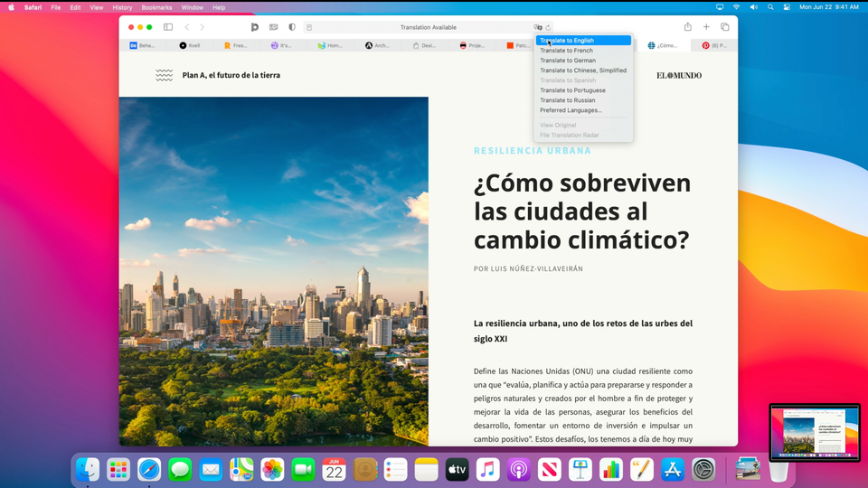Viewport: 868px width, 488px height.
Task: Open Mail from the dock
Action: (x=211, y=470)
